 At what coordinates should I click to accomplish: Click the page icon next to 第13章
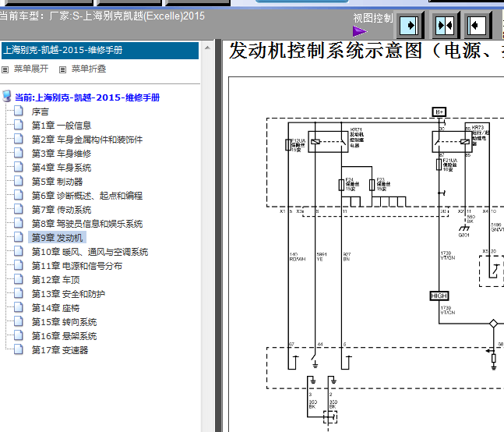(19, 292)
